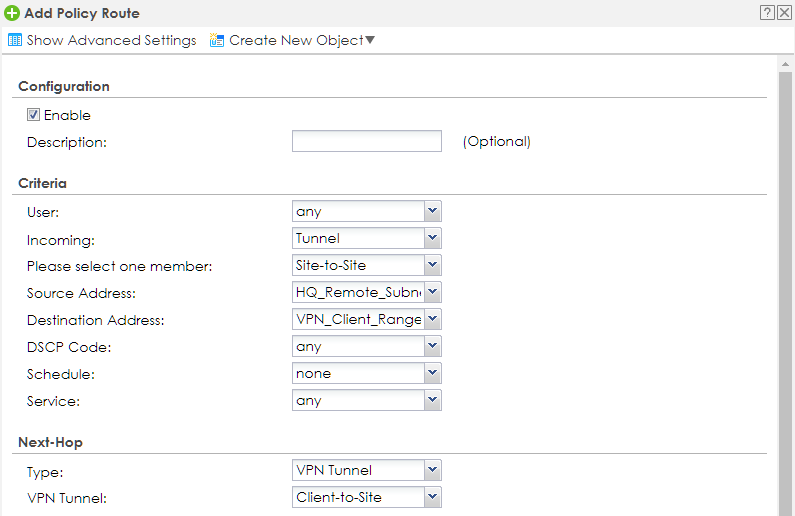
Task: Open the Destination Address dropdown
Action: coord(366,320)
